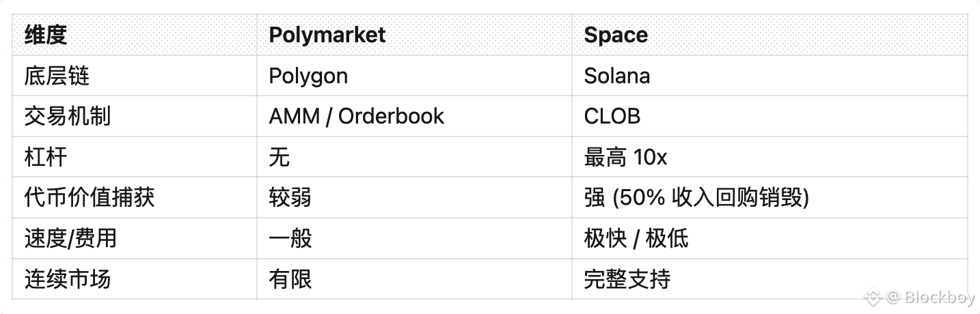Image resolution: width=980 pixels, height=314 pixels.
Task: Click the Blockboy watermark logo icon
Action: coord(874,297)
